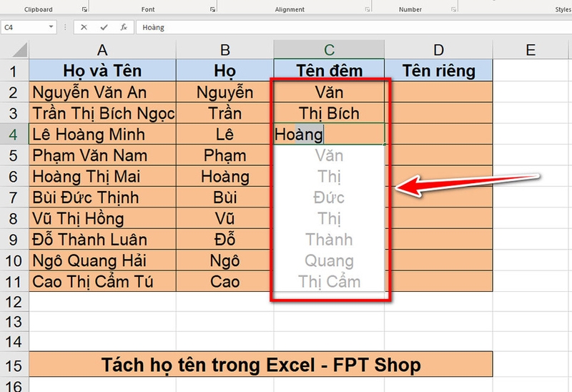
Task: Select cell 'Lê' in column B
Action: pyautogui.click(x=225, y=134)
